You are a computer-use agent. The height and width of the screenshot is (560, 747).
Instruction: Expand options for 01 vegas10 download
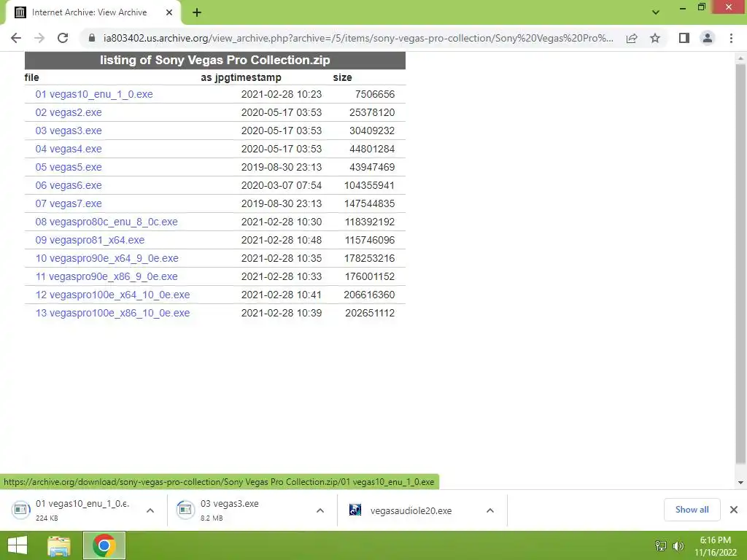tap(150, 510)
